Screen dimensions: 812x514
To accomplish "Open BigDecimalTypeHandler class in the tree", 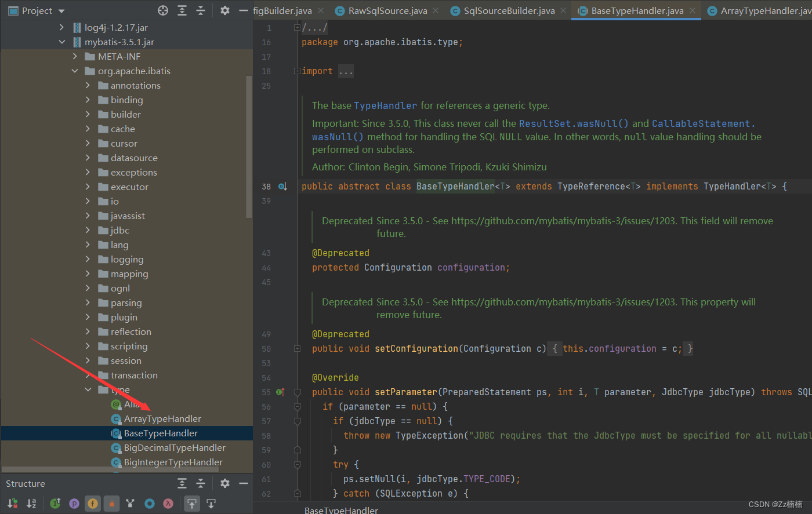I will coord(175,447).
